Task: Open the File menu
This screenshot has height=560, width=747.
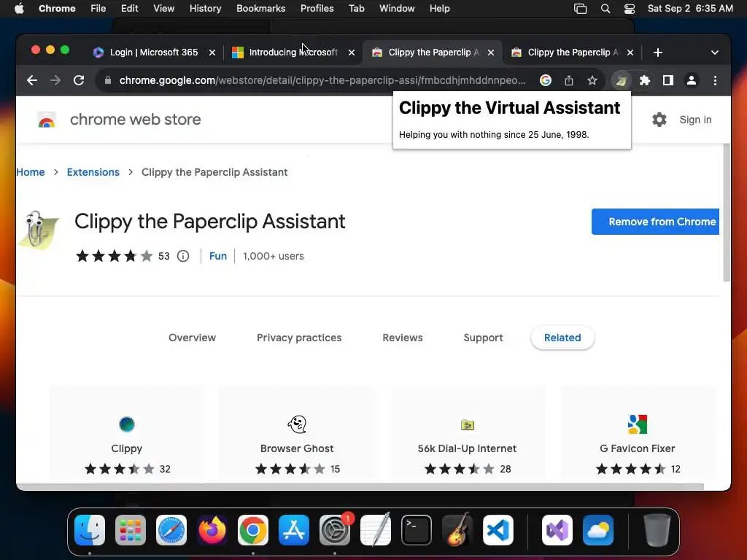Action: (98, 9)
